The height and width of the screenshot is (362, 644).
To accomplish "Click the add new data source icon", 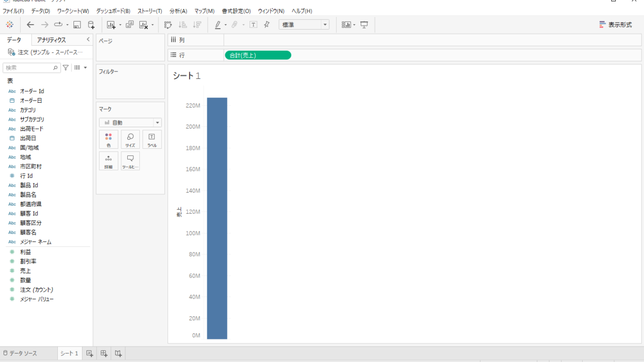I will click(x=91, y=25).
